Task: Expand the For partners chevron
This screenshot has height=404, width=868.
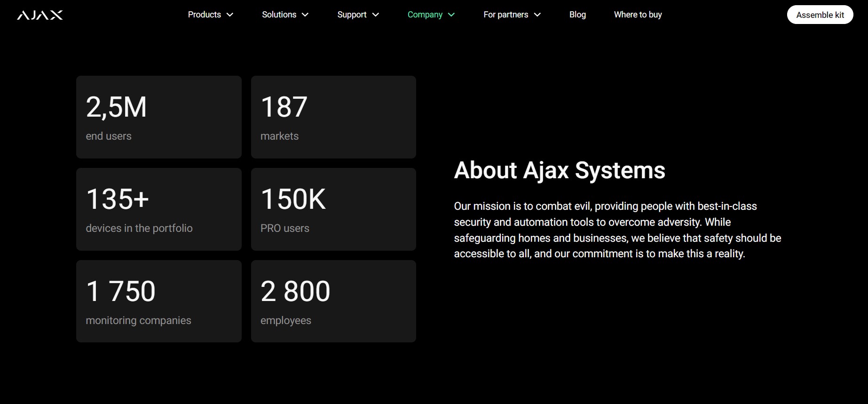Action: click(537, 15)
